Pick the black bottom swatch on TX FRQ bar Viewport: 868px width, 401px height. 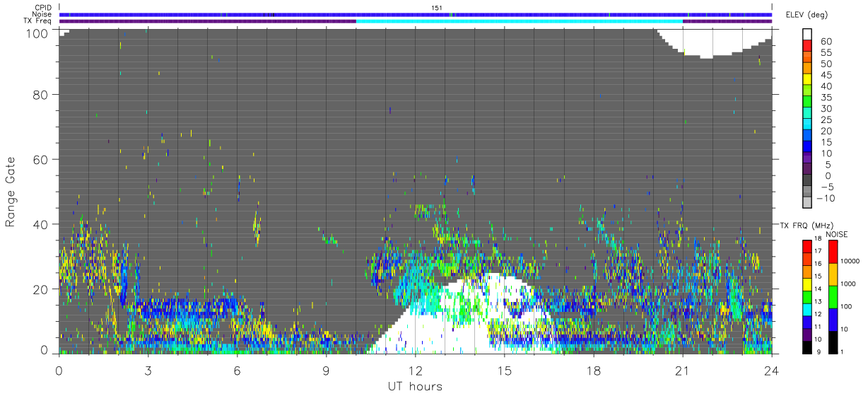pos(807,347)
